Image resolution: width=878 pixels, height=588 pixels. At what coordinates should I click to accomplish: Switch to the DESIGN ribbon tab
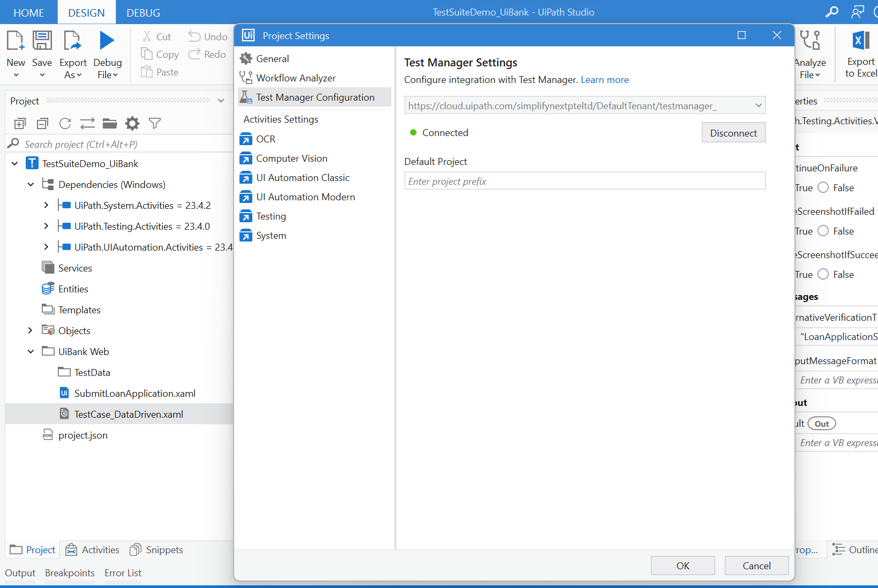coord(86,12)
